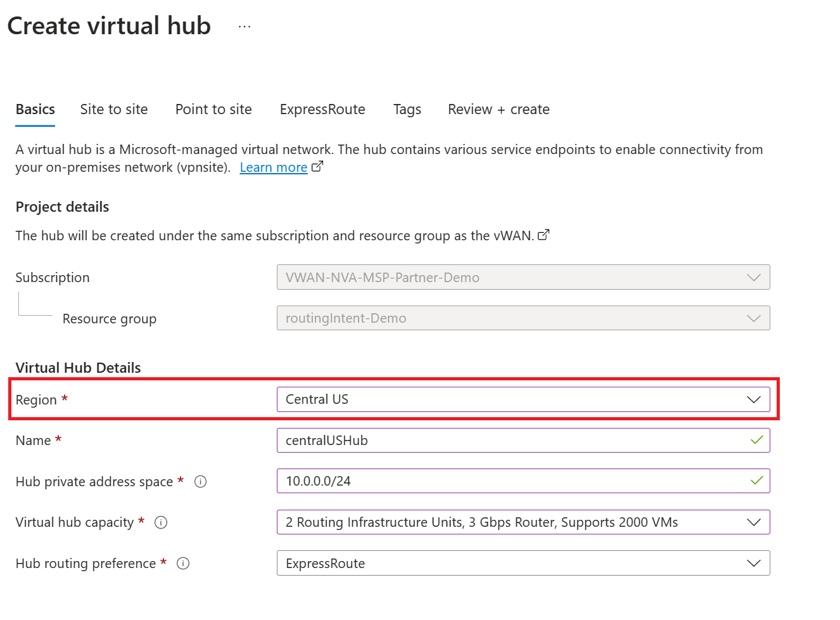The image size is (840, 620).
Task: Open Hub routing preference ExpressRoute dropdown
Action: pyautogui.click(x=523, y=564)
